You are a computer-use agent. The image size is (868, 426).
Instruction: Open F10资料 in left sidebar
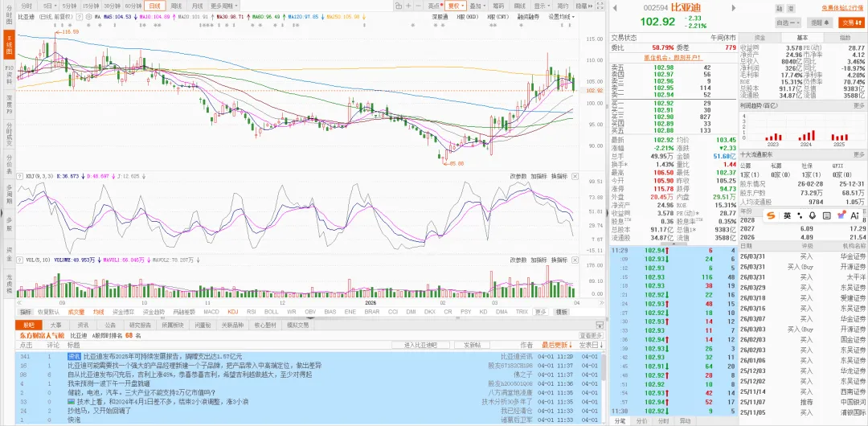coord(9,75)
